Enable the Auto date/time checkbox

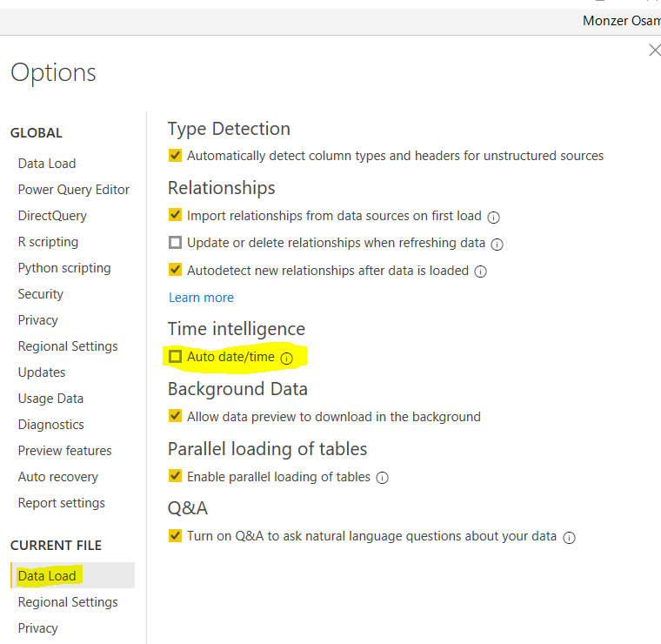[176, 357]
